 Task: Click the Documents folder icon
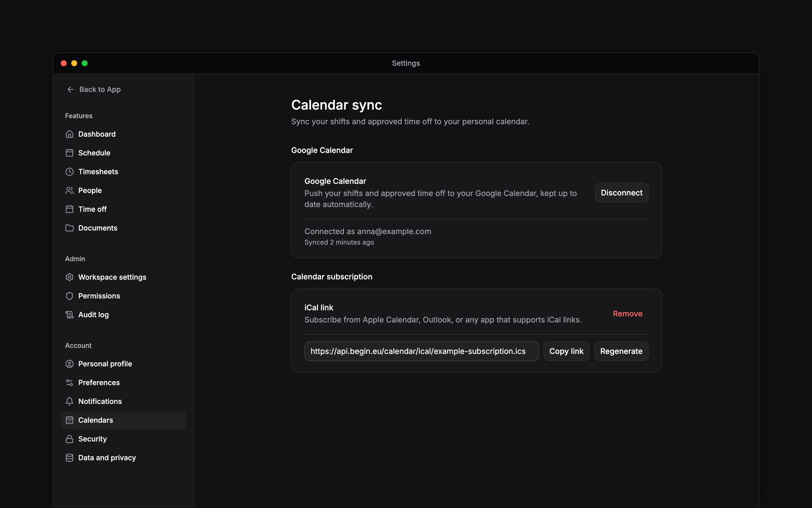(x=70, y=228)
